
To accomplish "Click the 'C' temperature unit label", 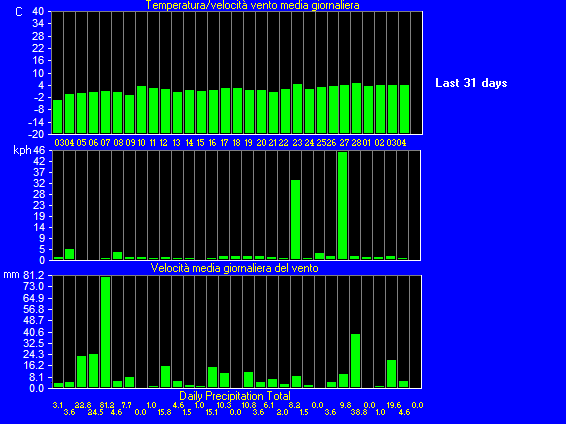I will click(19, 12).
